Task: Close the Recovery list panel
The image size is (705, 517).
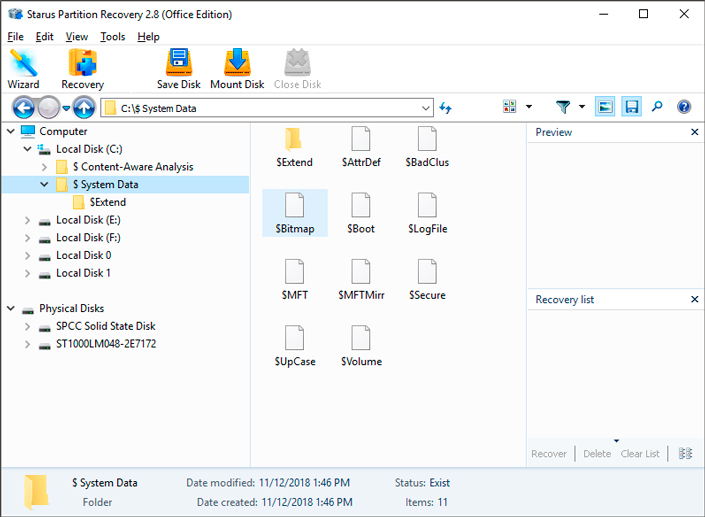Action: click(x=694, y=299)
